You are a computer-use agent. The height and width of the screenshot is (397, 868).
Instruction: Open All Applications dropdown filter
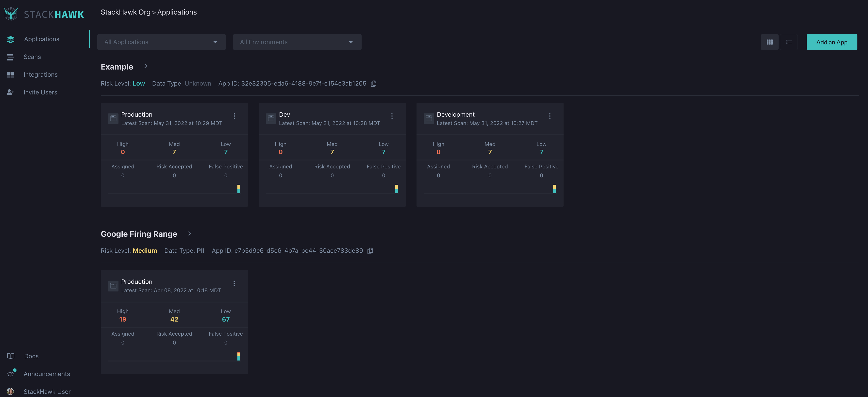tap(161, 42)
